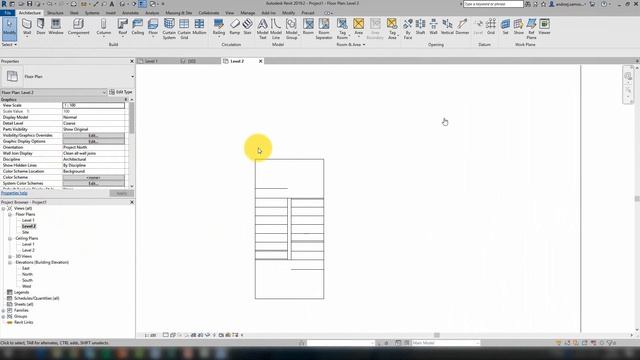
Task: Select the Model Group tool
Action: pyautogui.click(x=291, y=29)
